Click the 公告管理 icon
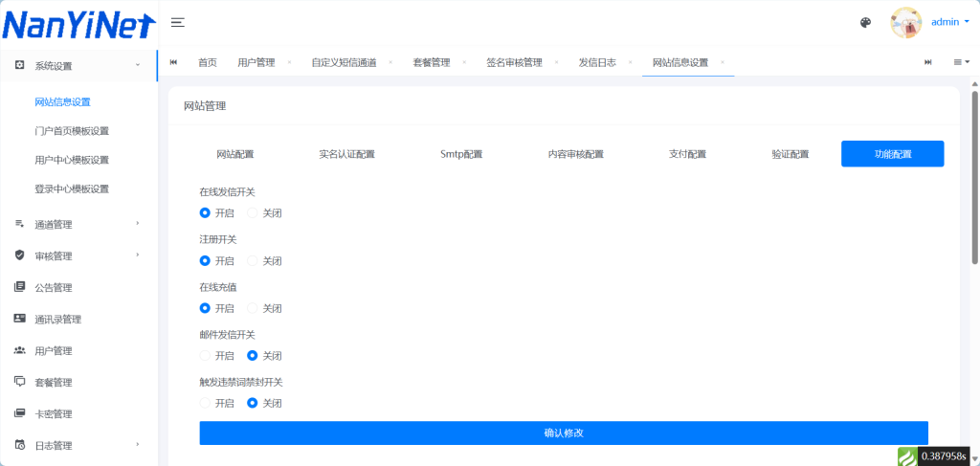 click(x=19, y=287)
